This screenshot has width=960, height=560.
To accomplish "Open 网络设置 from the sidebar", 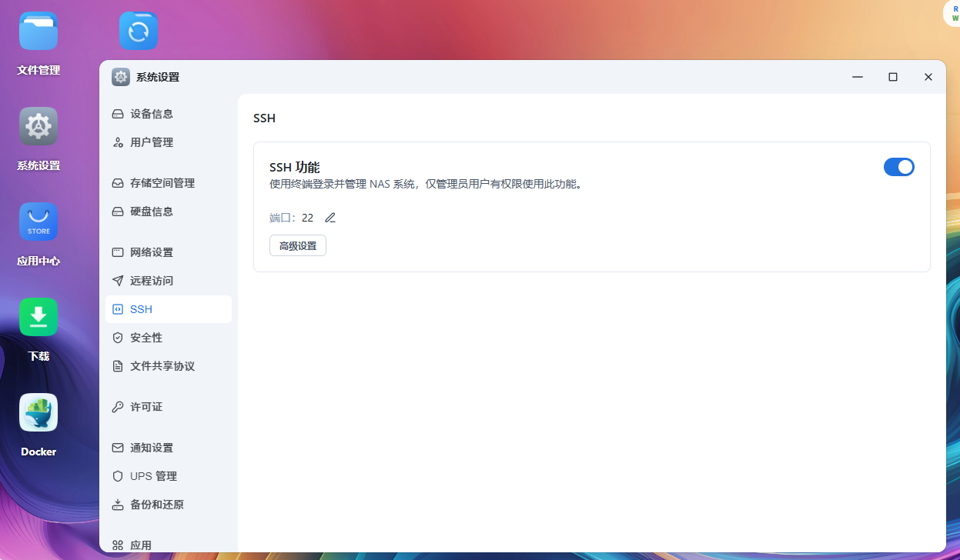I will point(152,252).
